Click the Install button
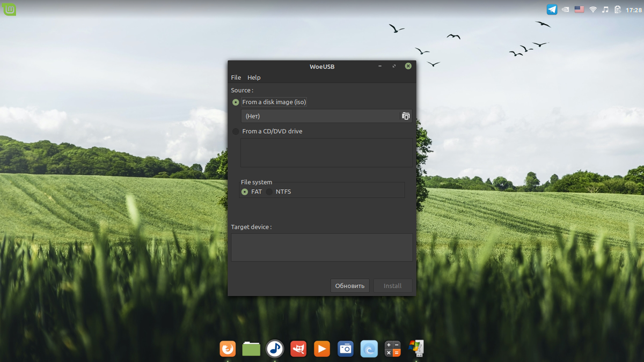Image resolution: width=644 pixels, height=362 pixels. 393,286
